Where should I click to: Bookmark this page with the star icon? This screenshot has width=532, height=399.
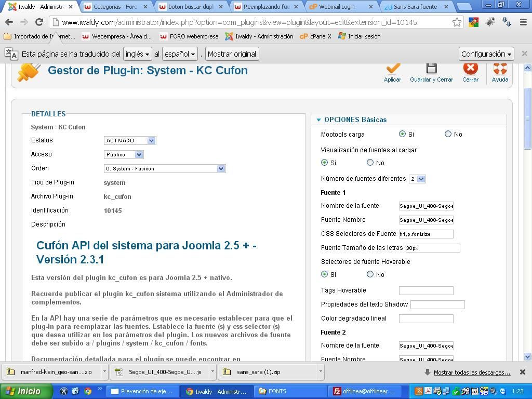(457, 22)
